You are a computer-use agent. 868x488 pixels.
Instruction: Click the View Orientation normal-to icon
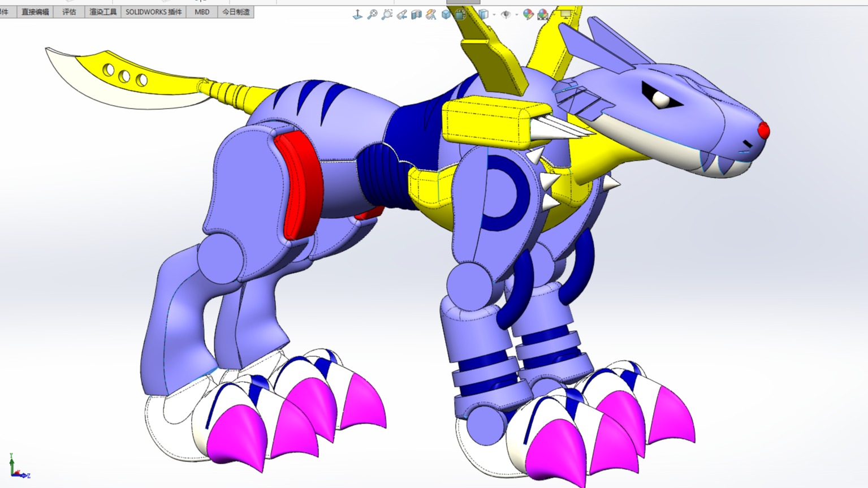(357, 15)
